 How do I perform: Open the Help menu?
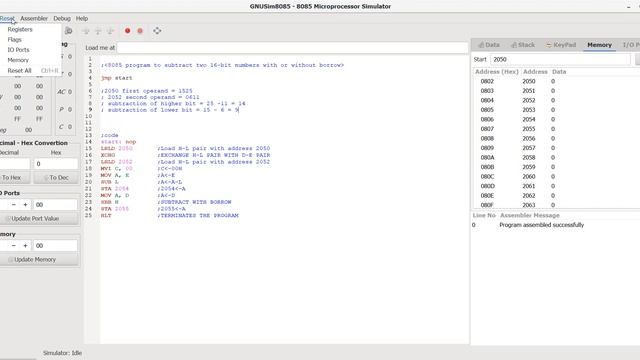click(x=82, y=18)
